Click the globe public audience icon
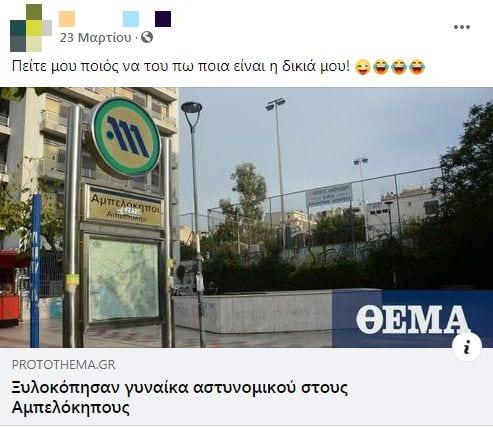493x427 pixels. 147,37
